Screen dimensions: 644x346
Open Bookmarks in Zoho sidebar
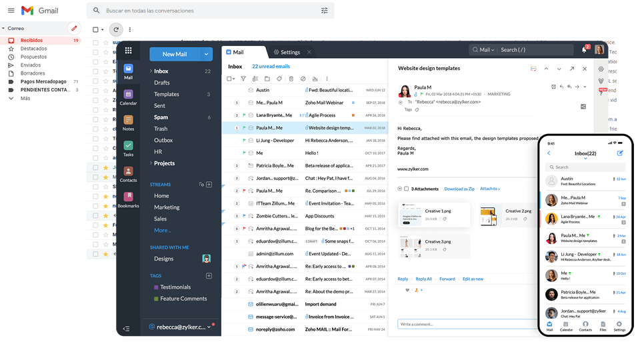click(128, 200)
